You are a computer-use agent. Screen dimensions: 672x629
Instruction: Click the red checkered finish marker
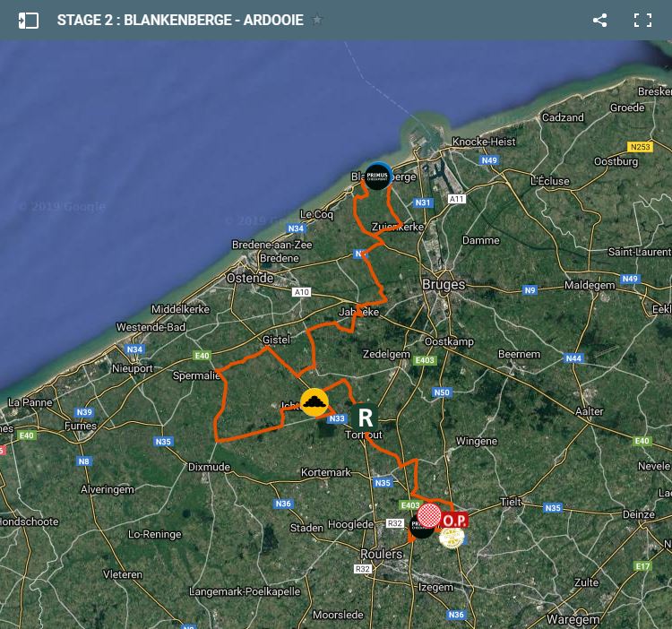[429, 515]
